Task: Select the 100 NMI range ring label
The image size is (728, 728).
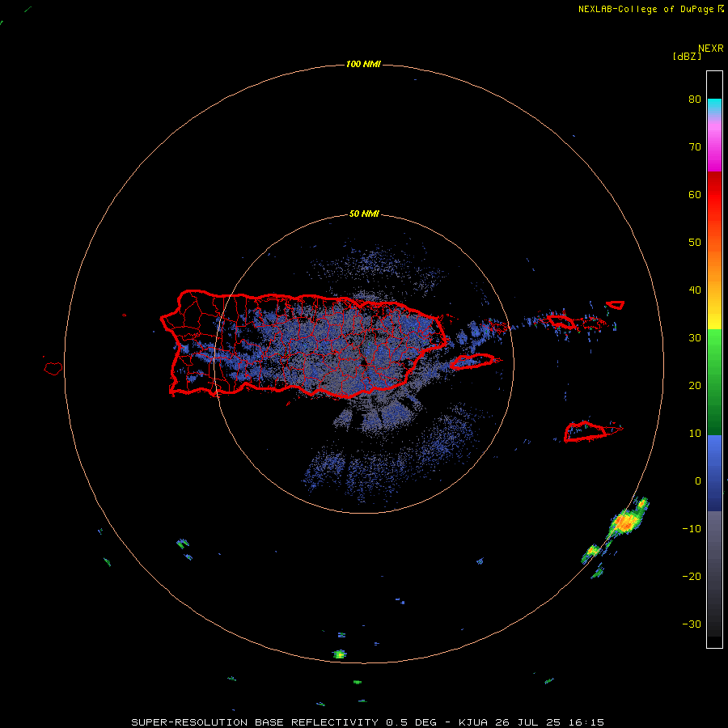Action: click(x=363, y=64)
